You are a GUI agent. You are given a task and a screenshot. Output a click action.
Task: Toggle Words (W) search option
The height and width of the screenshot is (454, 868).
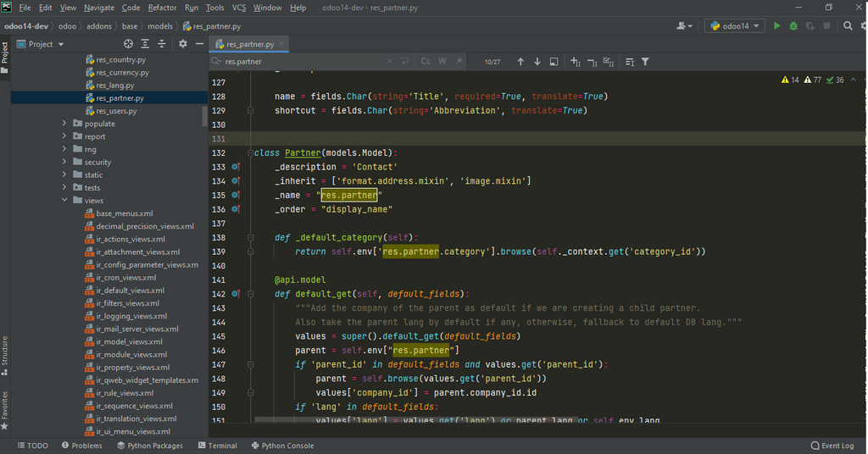click(442, 62)
